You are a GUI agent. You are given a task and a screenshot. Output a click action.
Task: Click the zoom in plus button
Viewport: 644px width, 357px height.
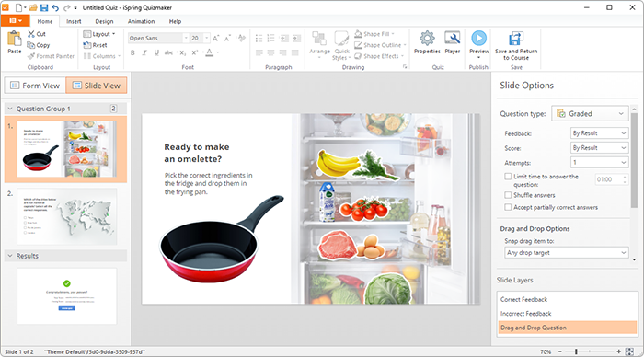pyautogui.click(x=618, y=351)
